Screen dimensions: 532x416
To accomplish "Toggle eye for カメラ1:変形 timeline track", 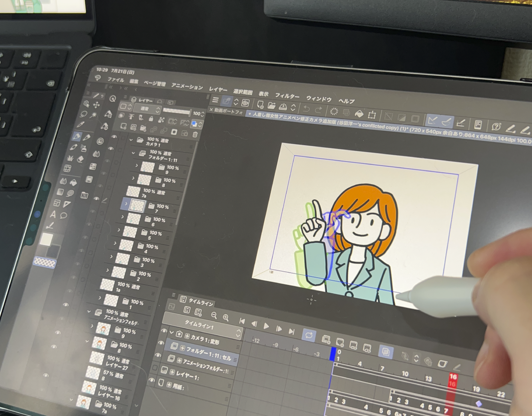I will [x=164, y=331].
